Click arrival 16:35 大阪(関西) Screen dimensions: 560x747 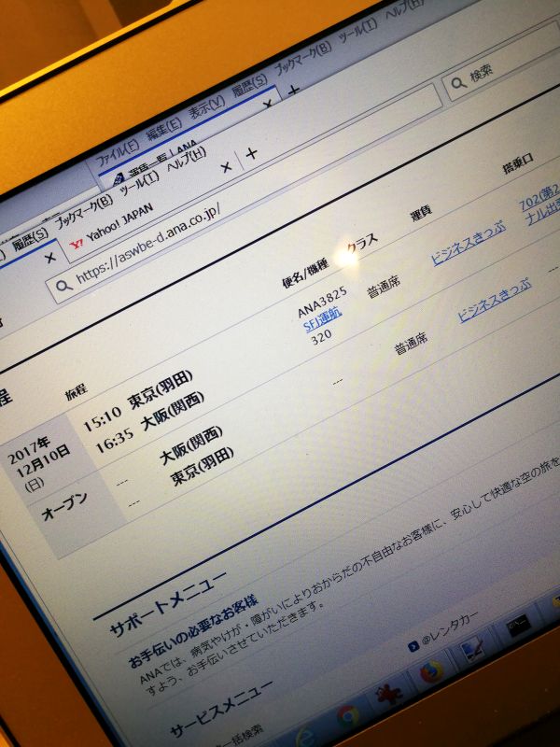[x=150, y=421]
